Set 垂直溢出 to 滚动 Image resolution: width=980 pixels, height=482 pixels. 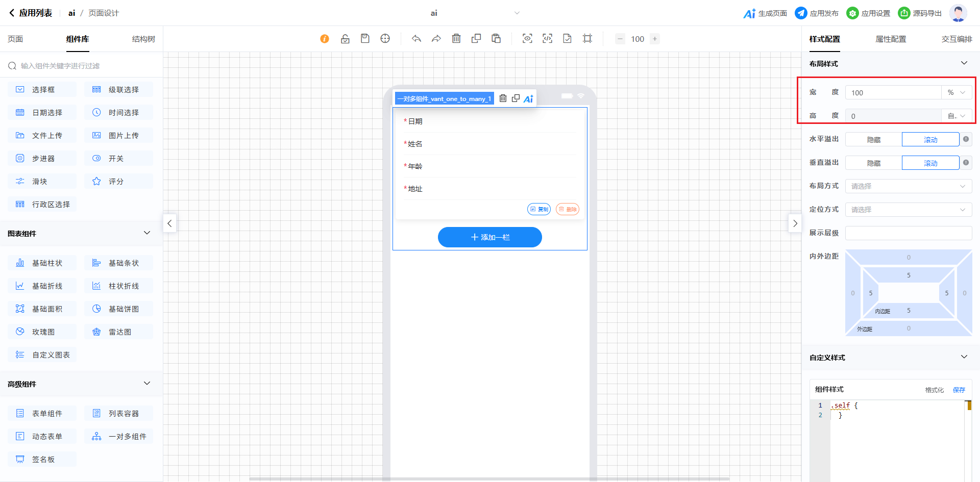(x=930, y=163)
